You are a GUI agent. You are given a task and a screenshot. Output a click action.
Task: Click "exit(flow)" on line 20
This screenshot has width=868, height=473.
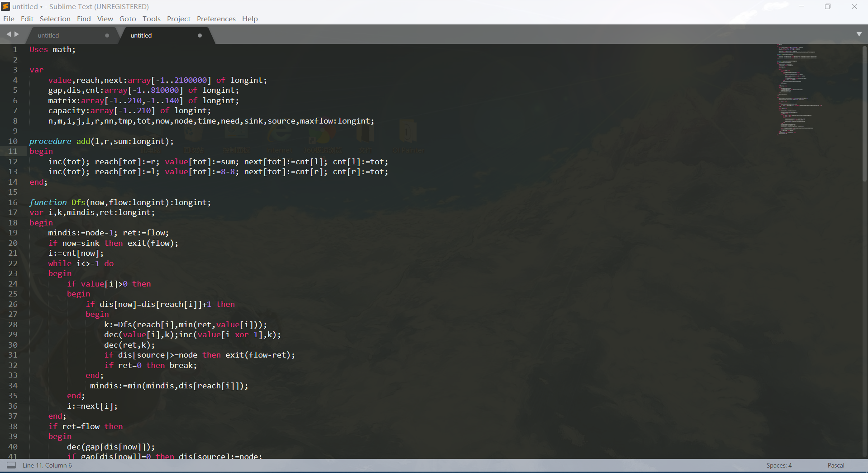(x=151, y=243)
